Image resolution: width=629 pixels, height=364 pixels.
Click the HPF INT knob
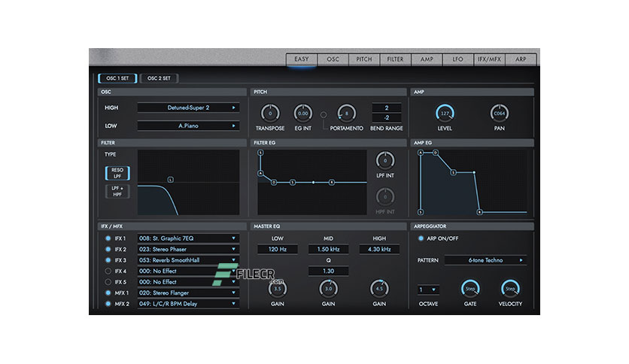pos(385,197)
